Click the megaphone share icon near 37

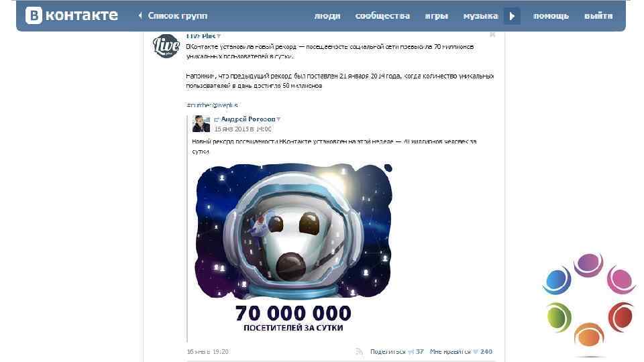click(411, 352)
